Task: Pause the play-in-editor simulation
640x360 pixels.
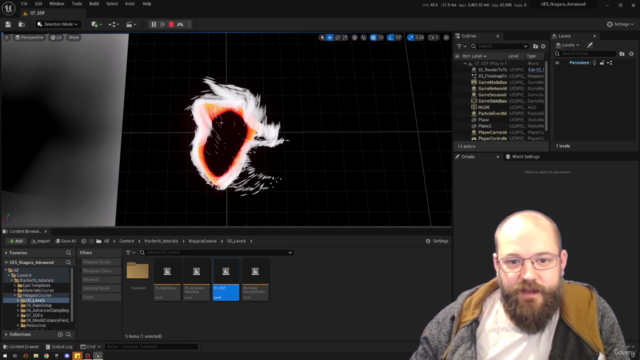Action: [x=153, y=24]
